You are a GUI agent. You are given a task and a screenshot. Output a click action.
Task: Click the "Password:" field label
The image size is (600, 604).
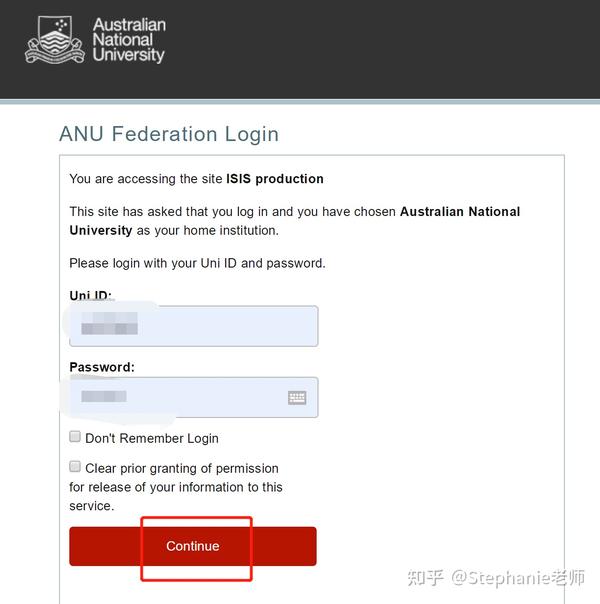102,367
